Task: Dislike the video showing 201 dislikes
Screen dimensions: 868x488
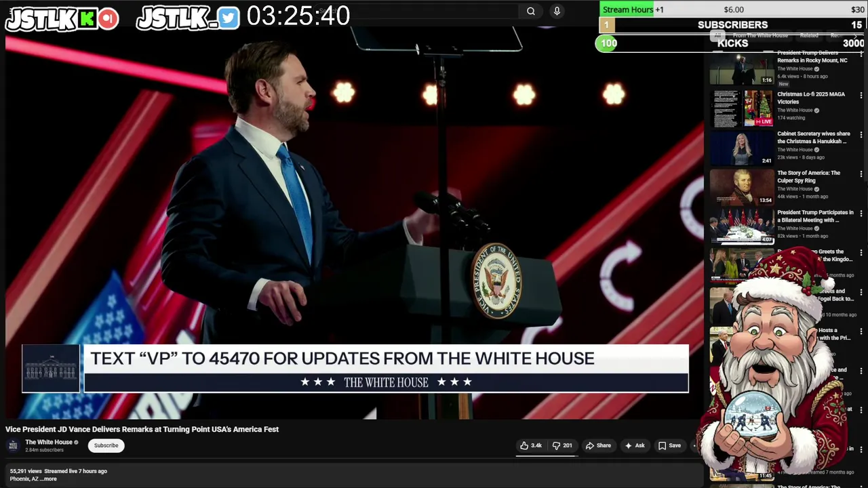Action: tap(562, 445)
